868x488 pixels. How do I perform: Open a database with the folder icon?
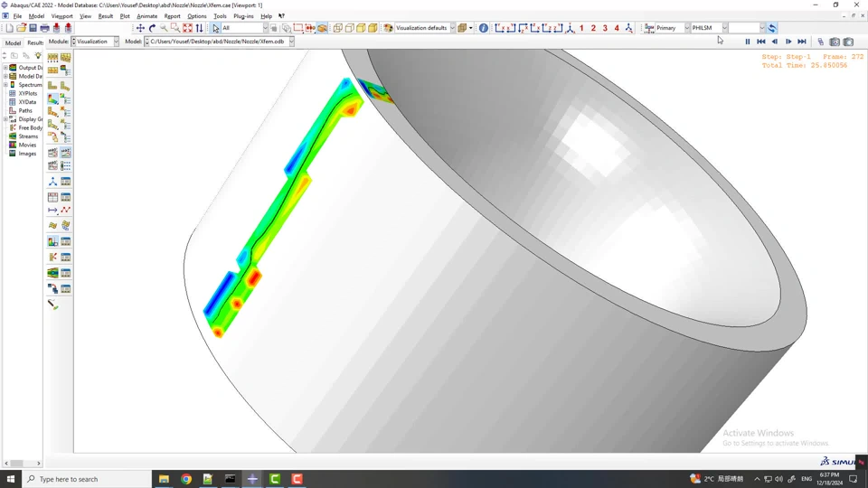[x=21, y=28]
